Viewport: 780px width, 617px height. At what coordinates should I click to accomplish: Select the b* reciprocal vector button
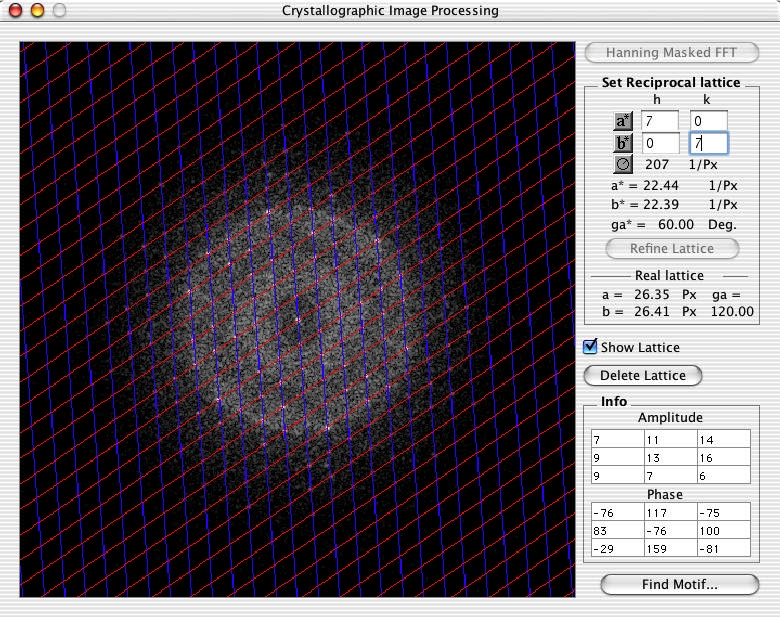click(623, 143)
